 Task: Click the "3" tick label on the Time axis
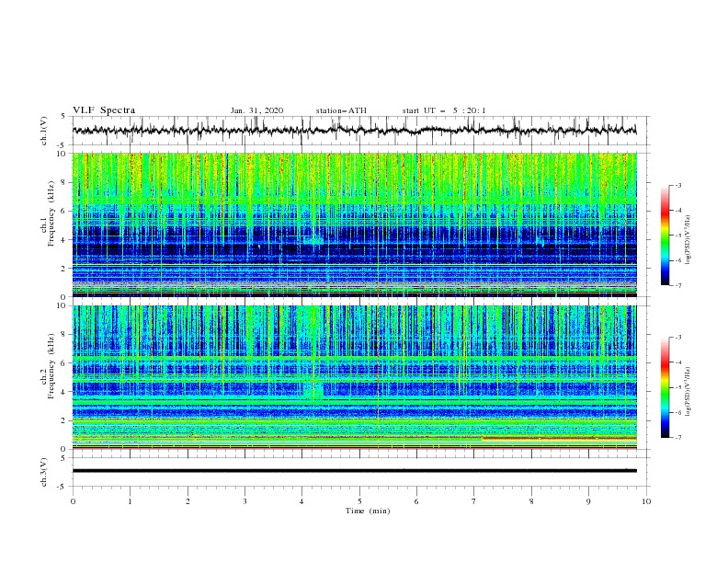pos(245,501)
